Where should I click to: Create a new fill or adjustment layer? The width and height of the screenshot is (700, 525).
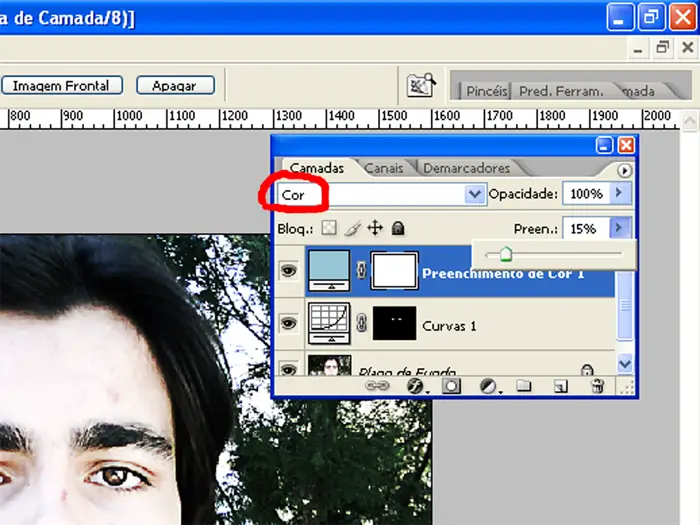click(489, 385)
